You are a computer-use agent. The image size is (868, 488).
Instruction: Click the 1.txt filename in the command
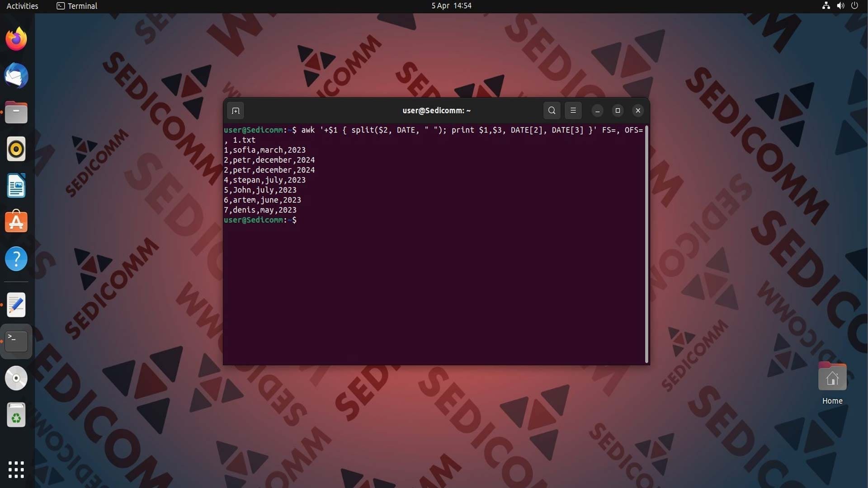[x=244, y=140]
